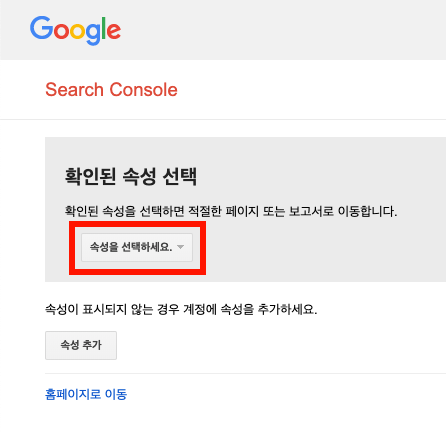The image size is (446, 436).
Task: Click the green l in Google logo
Action: click(x=104, y=28)
